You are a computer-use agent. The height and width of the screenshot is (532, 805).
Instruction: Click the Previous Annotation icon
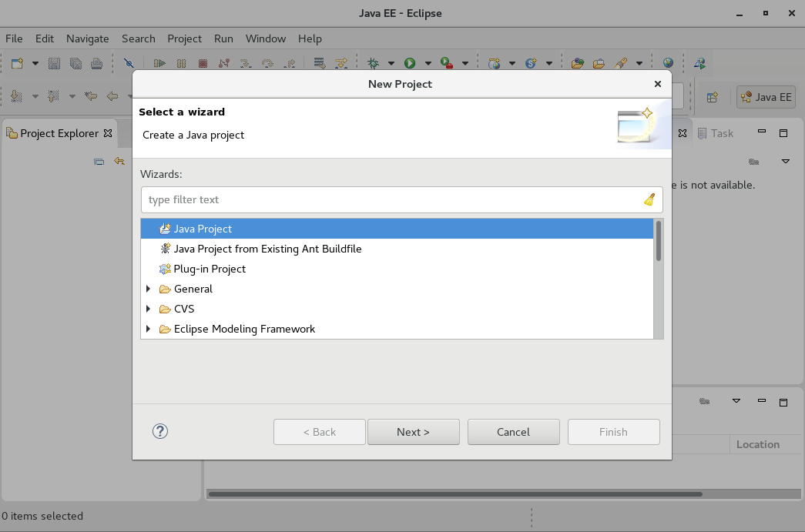(53, 96)
